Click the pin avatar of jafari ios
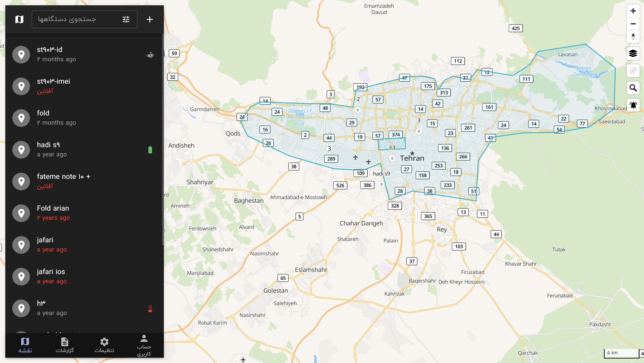The width and height of the screenshot is (644, 363). tap(21, 276)
